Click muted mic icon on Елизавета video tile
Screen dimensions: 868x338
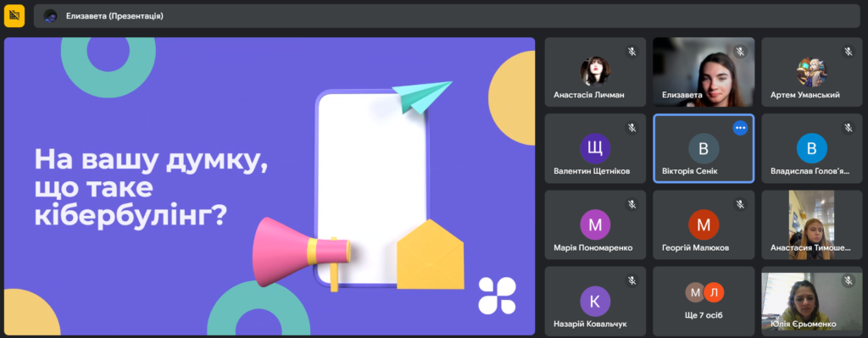coord(740,52)
